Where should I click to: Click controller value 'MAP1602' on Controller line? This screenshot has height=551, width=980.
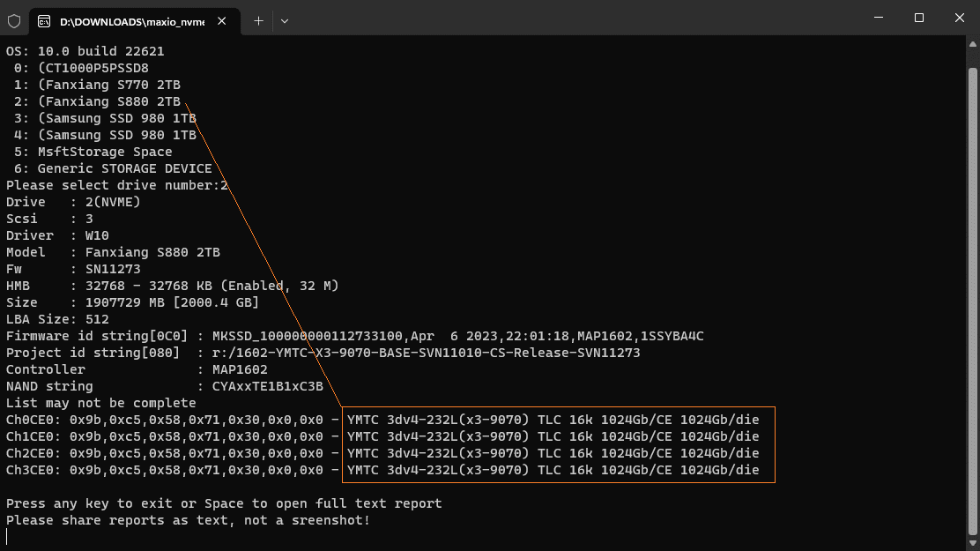pos(240,369)
